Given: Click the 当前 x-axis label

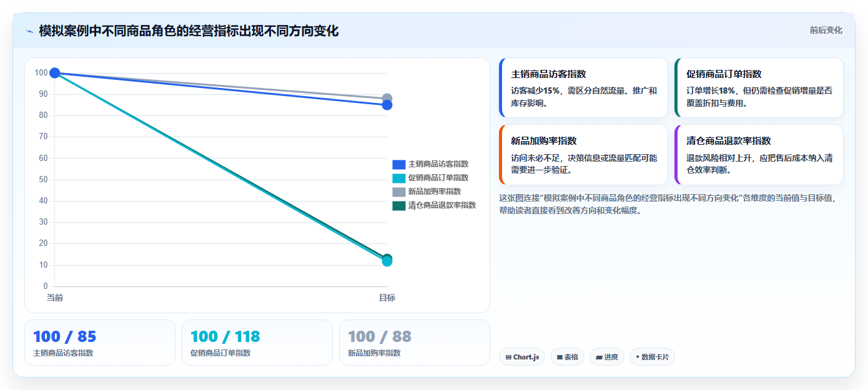Looking at the screenshot, I should coord(55,298).
